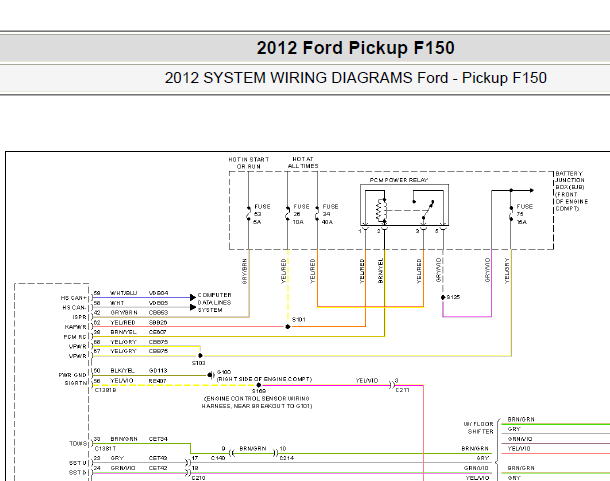The image size is (610, 481).
Task: Click the "(RIGHT SIDE OF ENGINE COMPT)" note
Action: pyautogui.click(x=264, y=379)
